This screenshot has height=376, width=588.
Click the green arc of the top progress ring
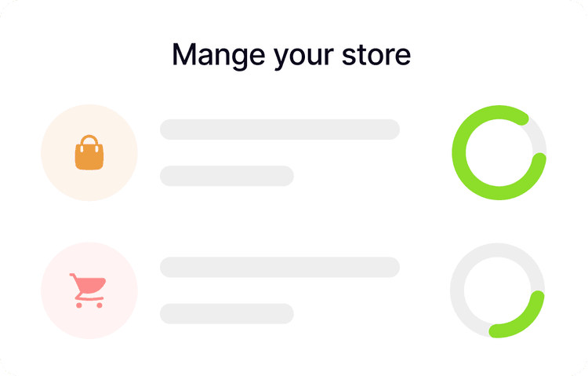click(x=459, y=152)
